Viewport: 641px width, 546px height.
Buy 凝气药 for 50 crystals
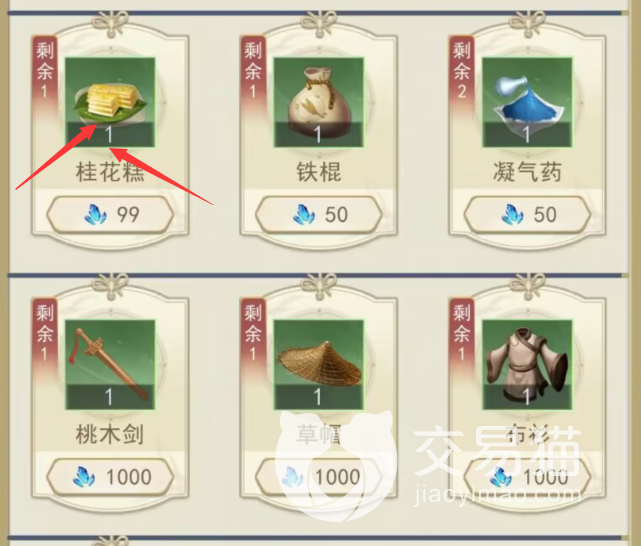pyautogui.click(x=527, y=215)
